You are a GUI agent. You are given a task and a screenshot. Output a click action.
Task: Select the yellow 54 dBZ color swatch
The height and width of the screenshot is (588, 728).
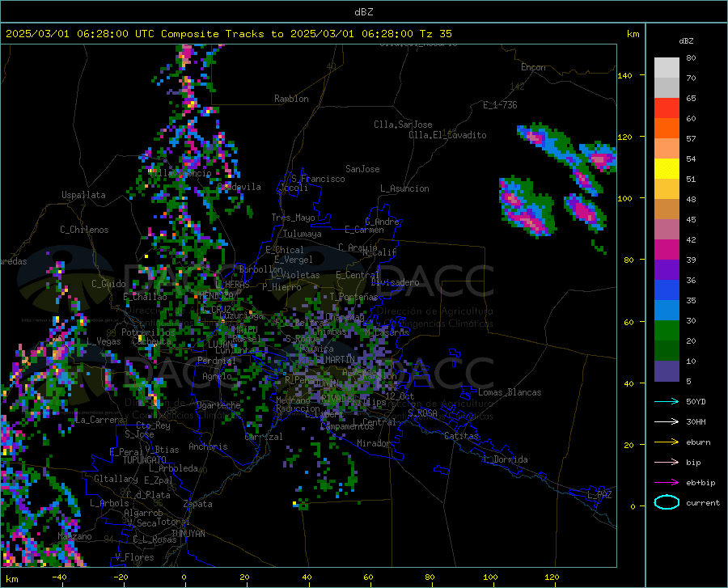(667, 168)
